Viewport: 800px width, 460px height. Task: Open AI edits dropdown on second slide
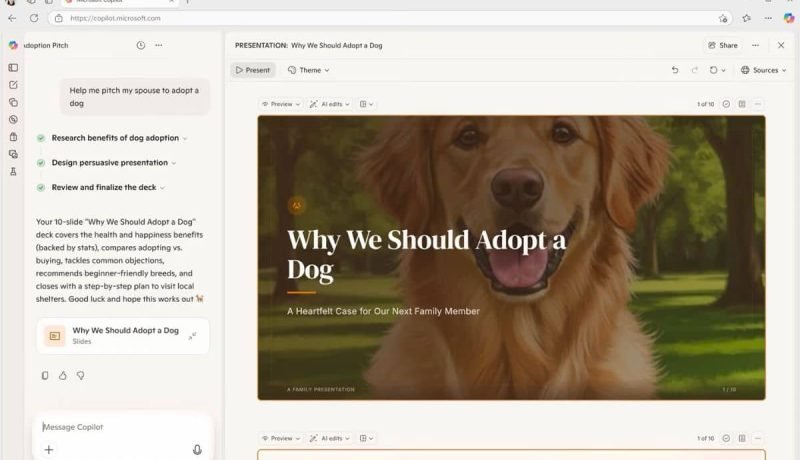tap(330, 438)
